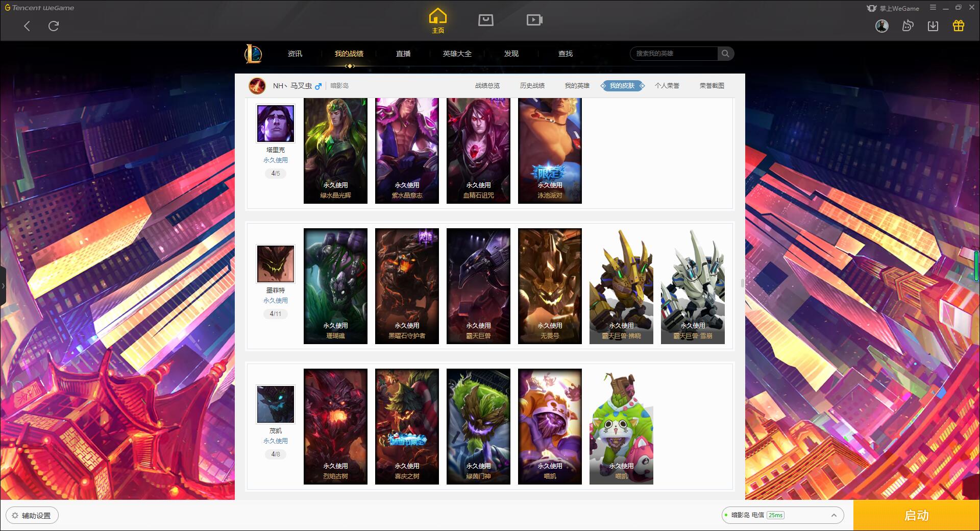Open the 我的战绩 tab

pyautogui.click(x=349, y=54)
